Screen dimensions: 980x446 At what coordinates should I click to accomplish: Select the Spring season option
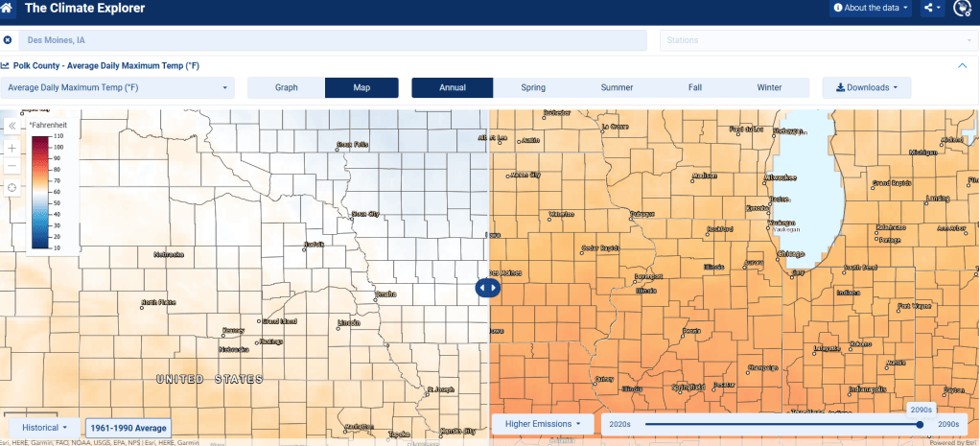533,87
